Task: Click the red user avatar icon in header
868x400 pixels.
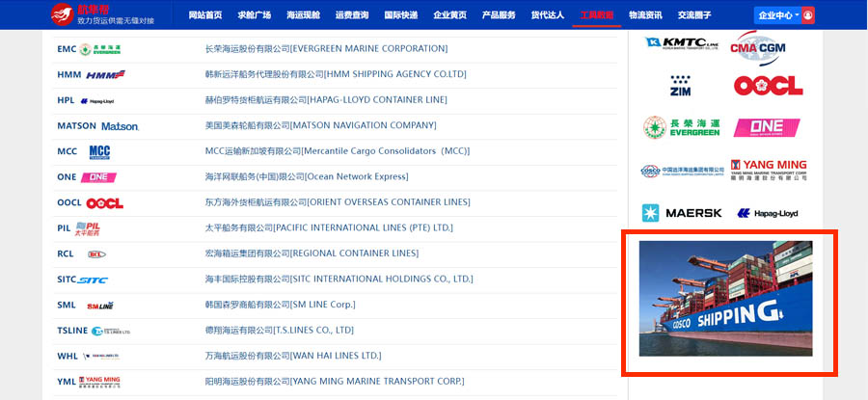Action: point(808,15)
